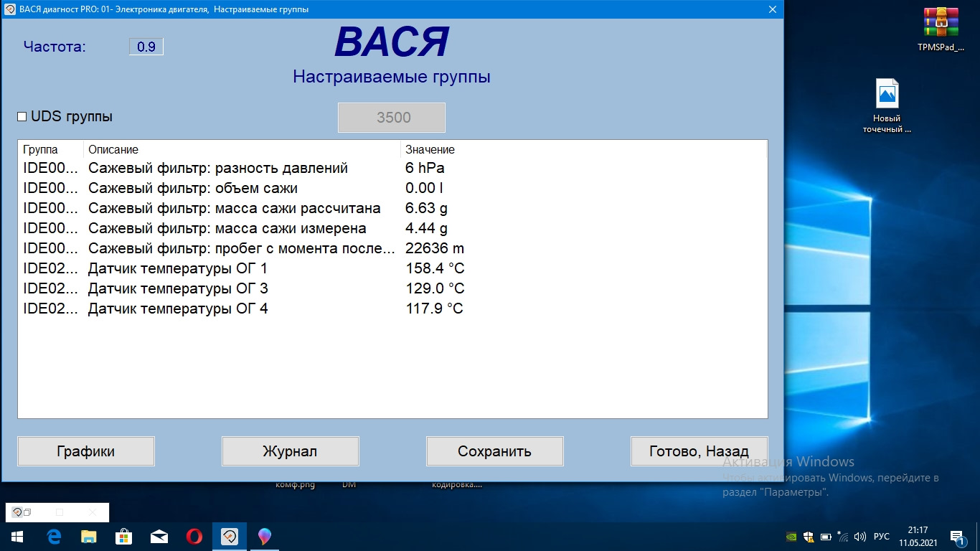Launch Microsoft Edge from taskbar
The image size is (980, 551).
(x=53, y=536)
